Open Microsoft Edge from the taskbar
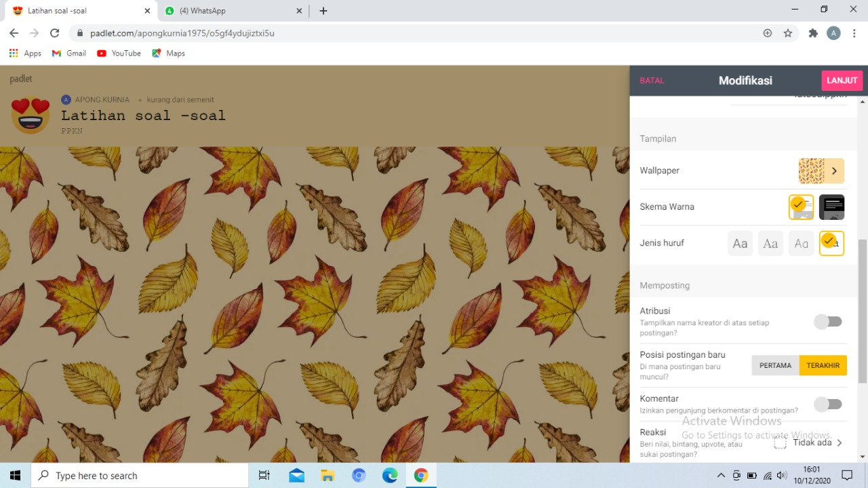The image size is (868, 488). (x=390, y=476)
